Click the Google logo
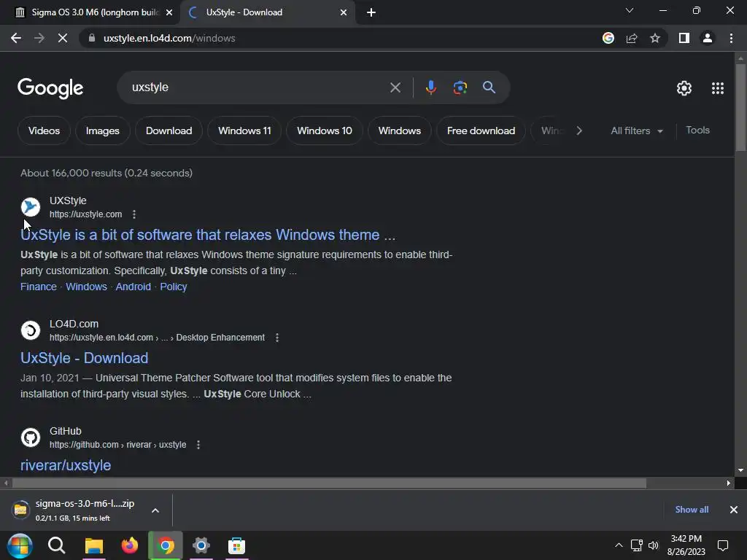 coord(50,88)
